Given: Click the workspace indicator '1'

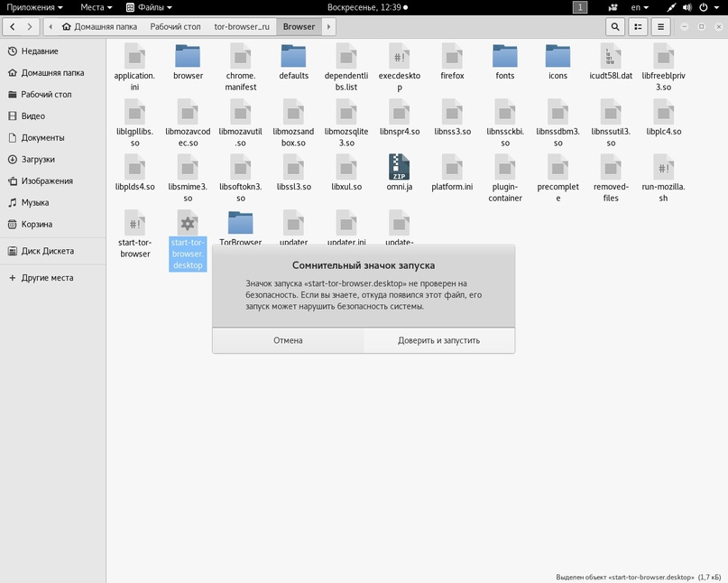Looking at the screenshot, I should (580, 7).
